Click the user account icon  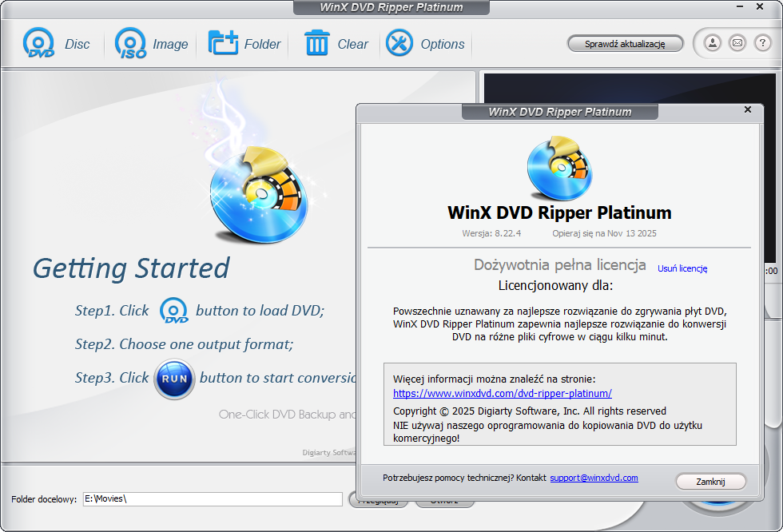(713, 43)
